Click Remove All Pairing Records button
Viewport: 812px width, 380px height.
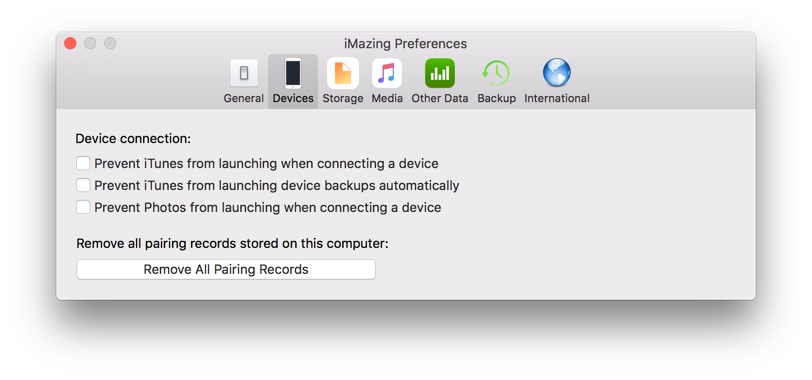click(226, 270)
